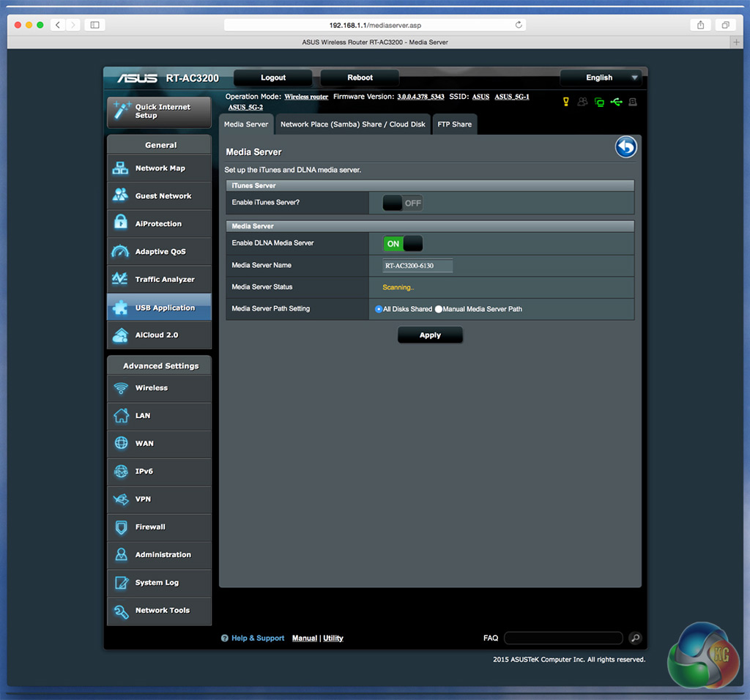Click the Advanced Settings section header
This screenshot has width=750, height=700.
pyautogui.click(x=159, y=366)
